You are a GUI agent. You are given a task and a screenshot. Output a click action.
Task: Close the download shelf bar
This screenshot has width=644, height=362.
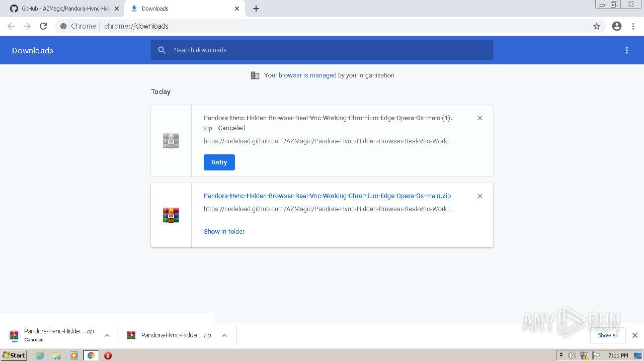coord(635,335)
